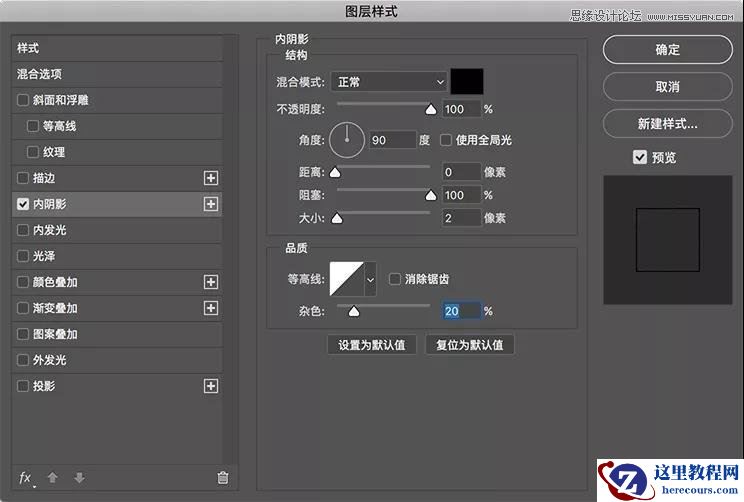Click the 距离 value field showing 0

coord(462,172)
